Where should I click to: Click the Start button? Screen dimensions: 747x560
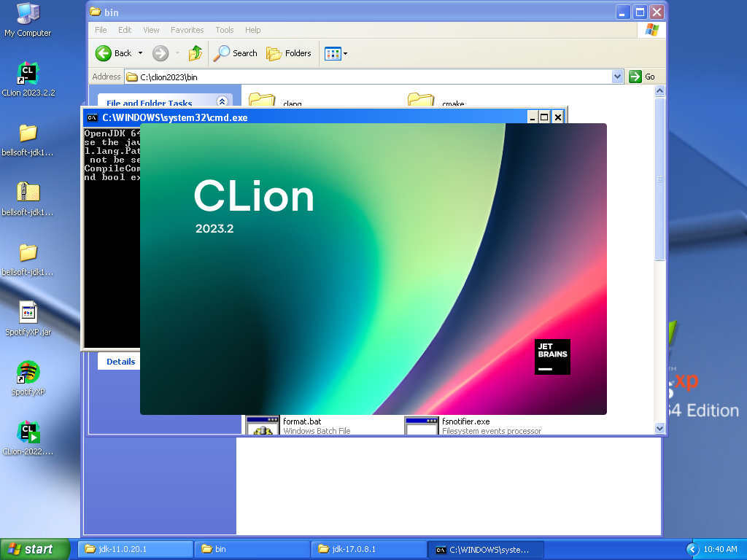[x=35, y=549]
